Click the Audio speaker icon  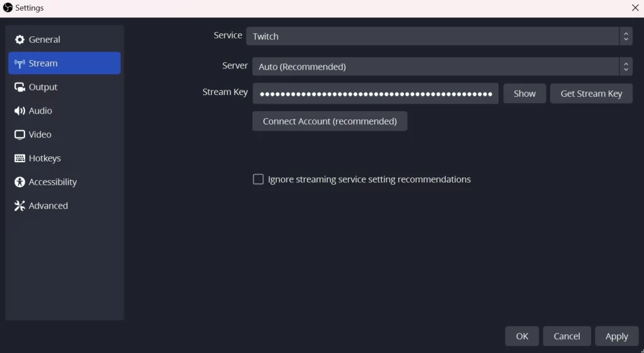point(19,111)
